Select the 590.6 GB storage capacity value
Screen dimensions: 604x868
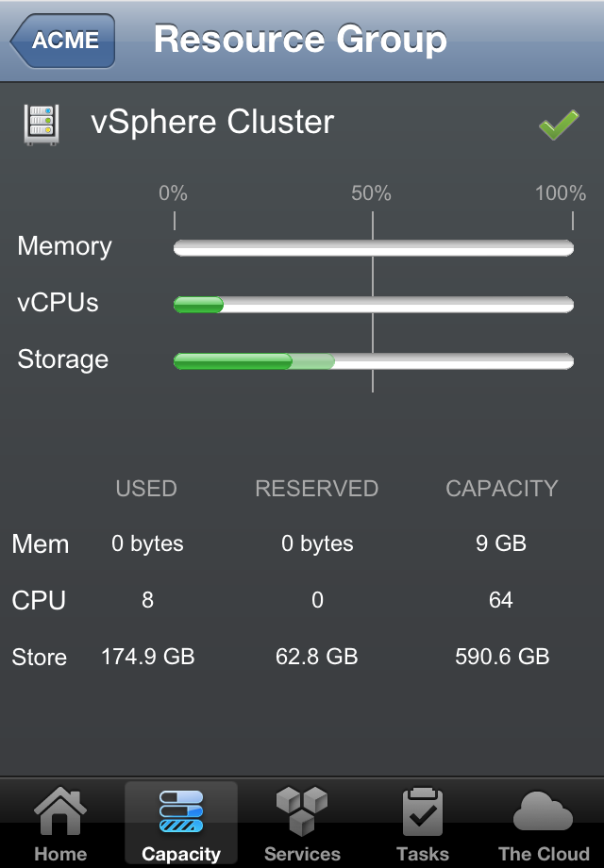(x=502, y=657)
